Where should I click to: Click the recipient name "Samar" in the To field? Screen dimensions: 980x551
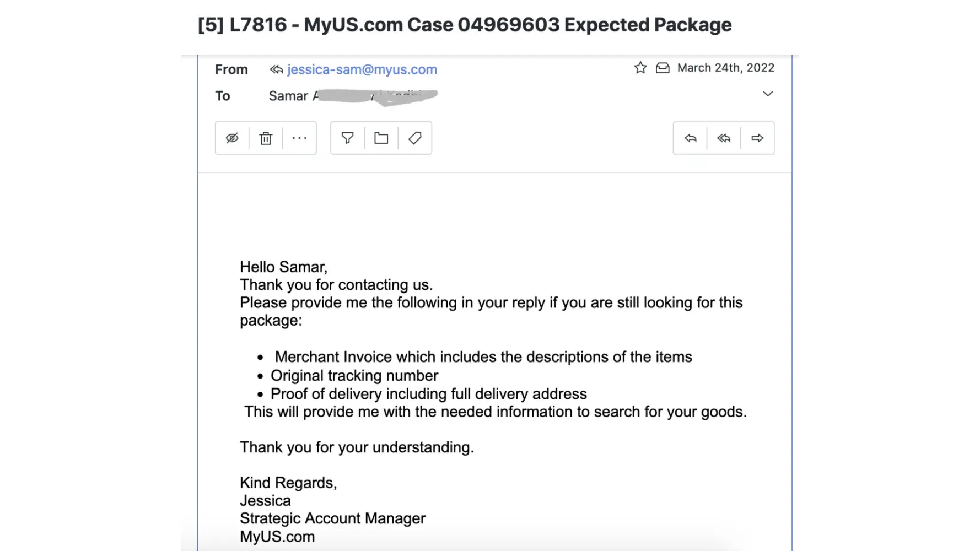click(288, 96)
